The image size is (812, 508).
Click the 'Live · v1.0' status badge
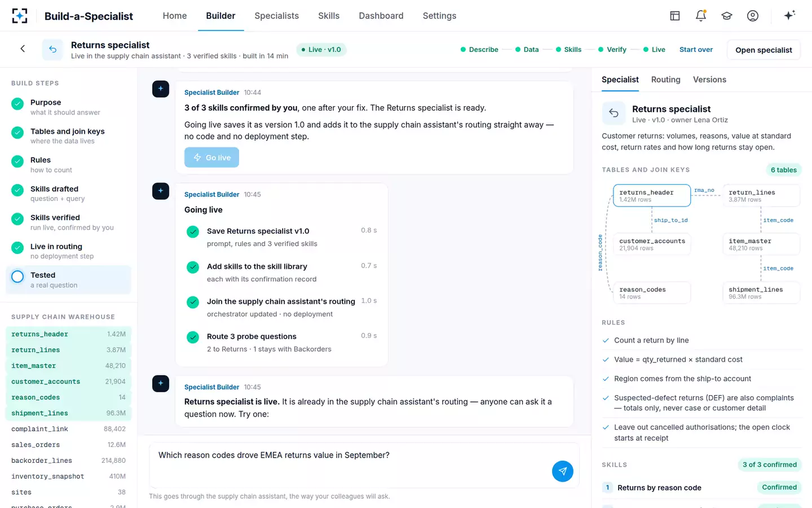tap(321, 50)
